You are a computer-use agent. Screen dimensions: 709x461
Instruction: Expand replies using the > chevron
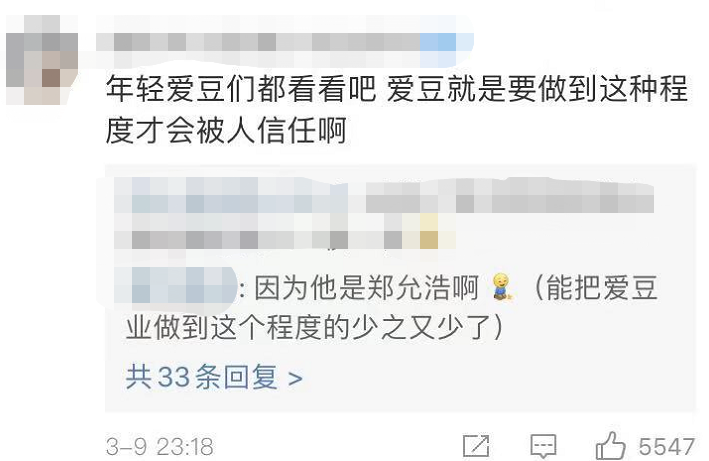pyautogui.click(x=295, y=378)
